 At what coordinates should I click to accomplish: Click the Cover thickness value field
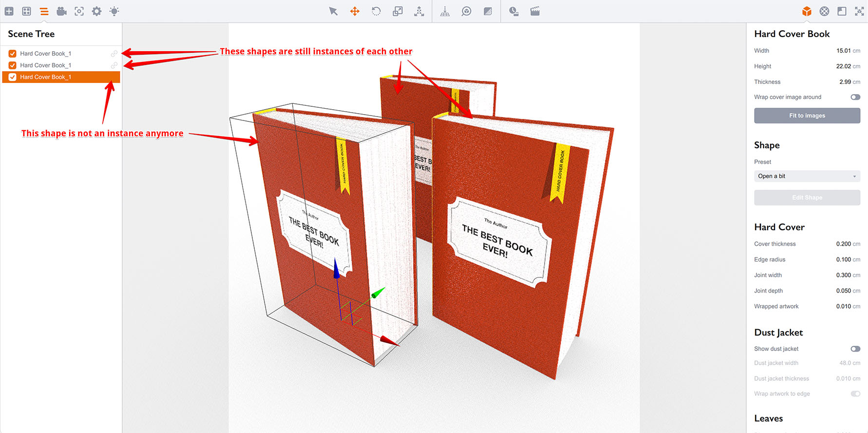click(x=843, y=244)
